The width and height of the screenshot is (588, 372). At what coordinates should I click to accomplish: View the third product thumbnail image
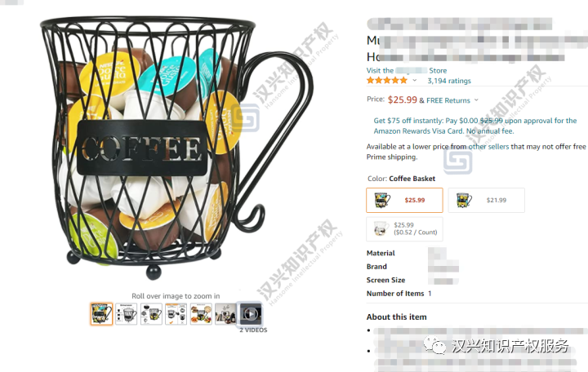click(151, 313)
